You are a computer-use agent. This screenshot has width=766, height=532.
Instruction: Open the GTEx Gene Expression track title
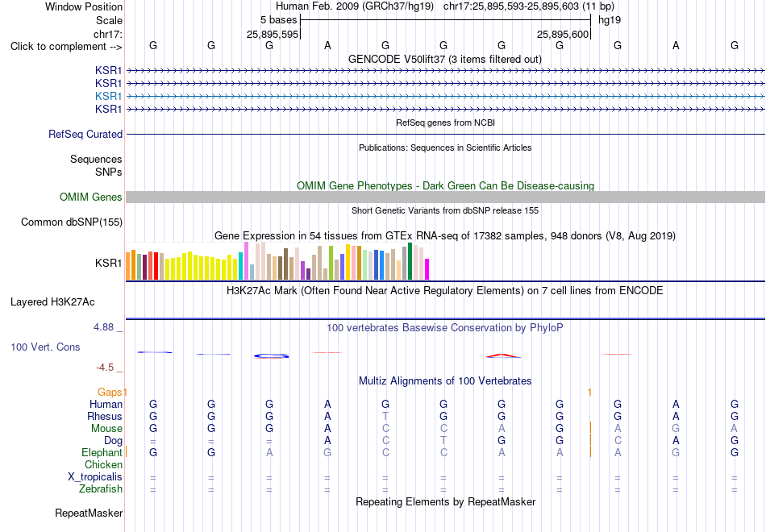(445, 236)
